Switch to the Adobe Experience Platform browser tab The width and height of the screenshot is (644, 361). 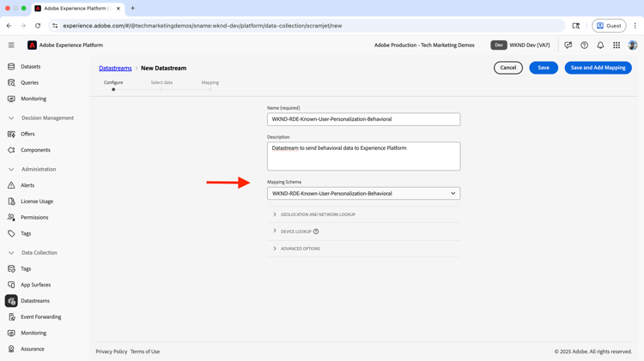[x=77, y=9]
